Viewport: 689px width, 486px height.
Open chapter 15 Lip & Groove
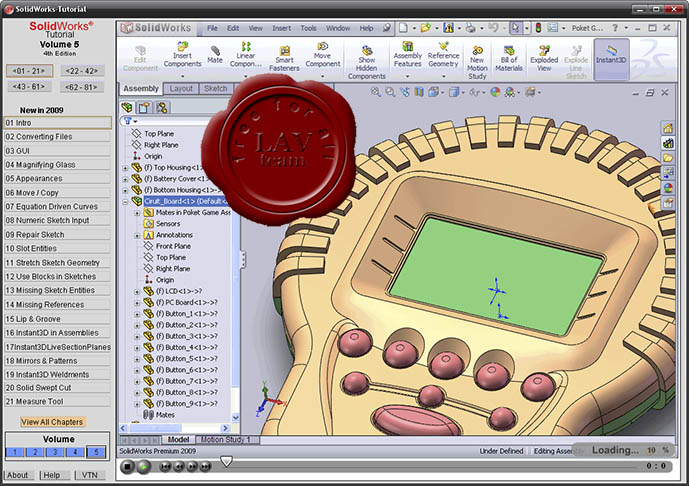pos(57,319)
